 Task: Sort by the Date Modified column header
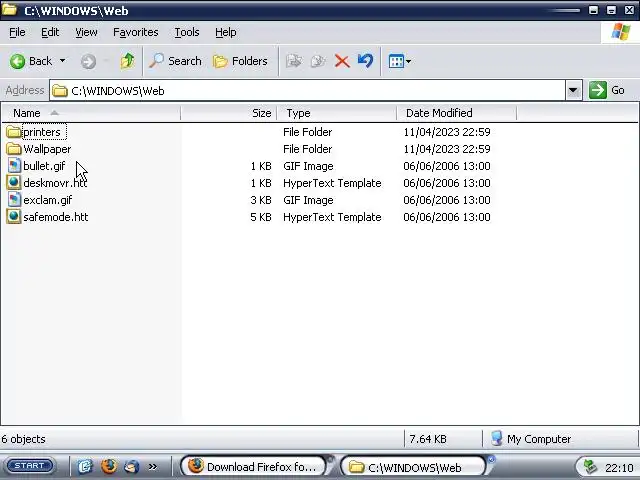click(x=456, y=113)
